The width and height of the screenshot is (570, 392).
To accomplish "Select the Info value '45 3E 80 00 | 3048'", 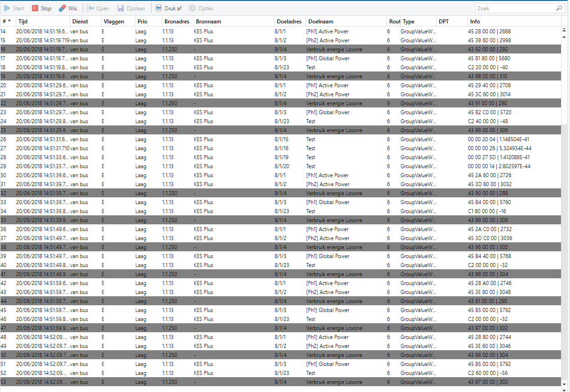I will 490,292.
